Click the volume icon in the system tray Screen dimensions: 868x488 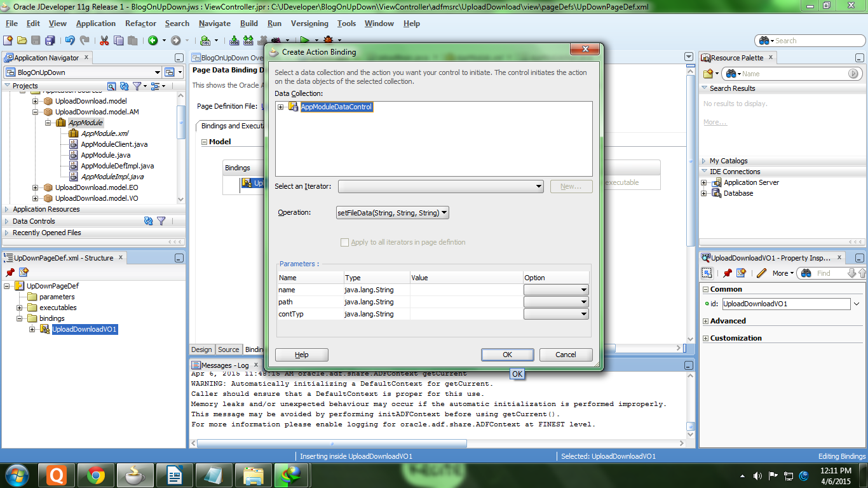pyautogui.click(x=757, y=476)
